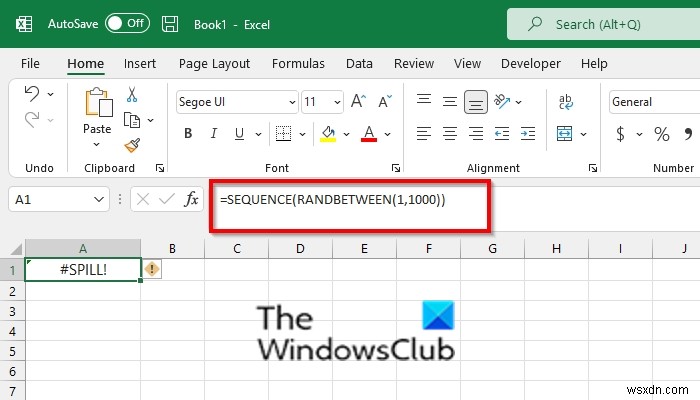Viewport: 700px width, 400px height.
Task: Switch to the Home tab
Action: pyautogui.click(x=85, y=63)
